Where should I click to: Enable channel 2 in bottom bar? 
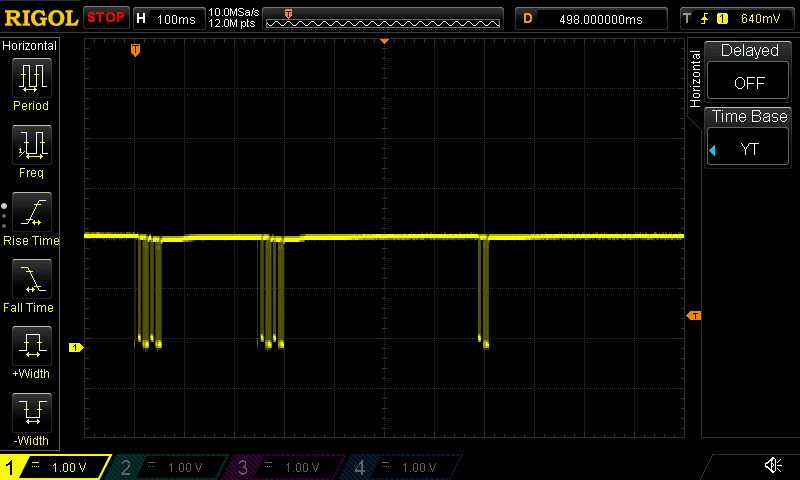[170, 467]
